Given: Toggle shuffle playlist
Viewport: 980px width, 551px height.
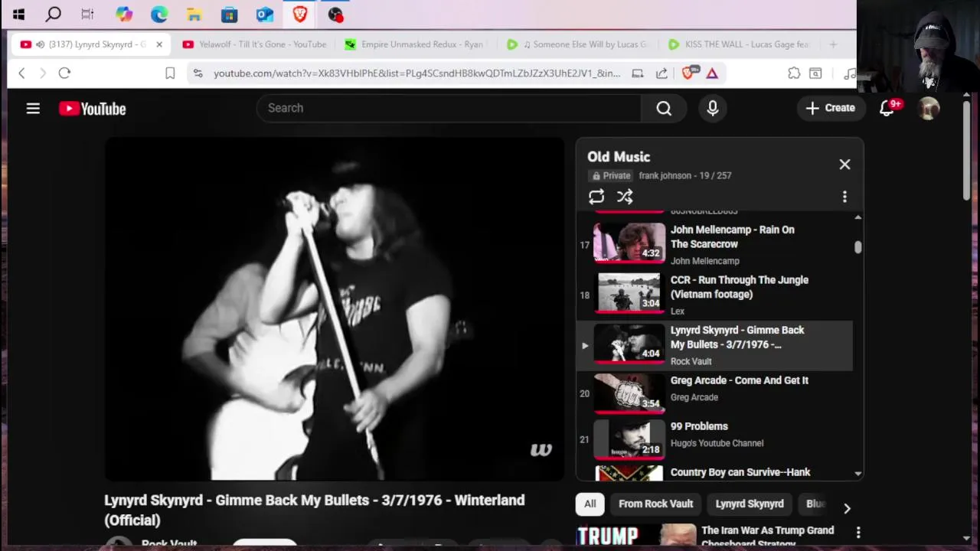Looking at the screenshot, I should tap(626, 197).
